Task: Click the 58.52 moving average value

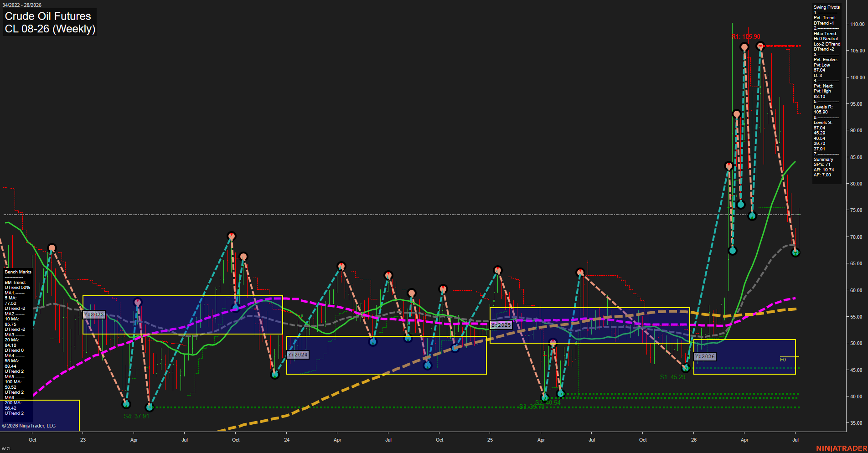Action: point(10,387)
